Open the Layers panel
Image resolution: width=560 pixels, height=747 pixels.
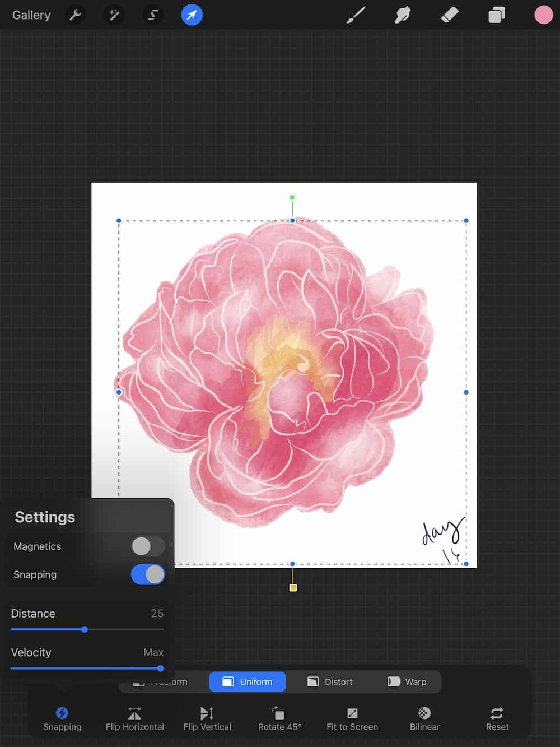pyautogui.click(x=496, y=15)
